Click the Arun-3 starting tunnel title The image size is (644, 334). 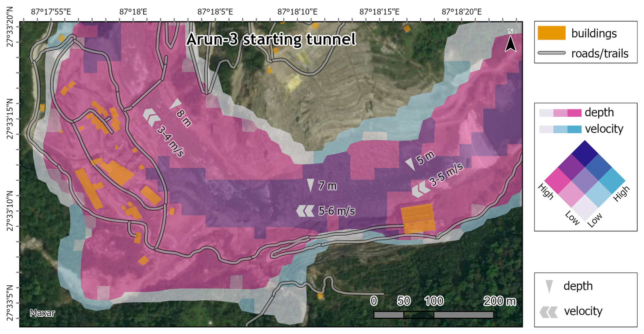click(271, 39)
